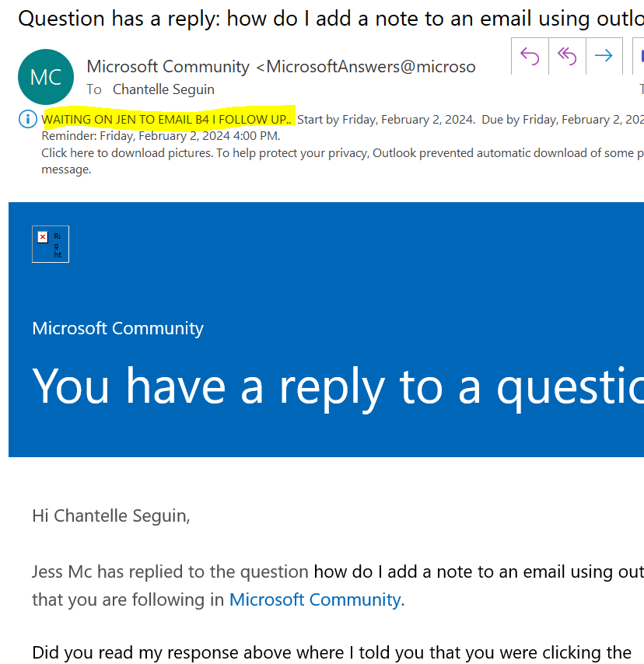The image size is (644, 664).
Task: Click the Start by Friday, February 2 text
Action: pos(386,120)
